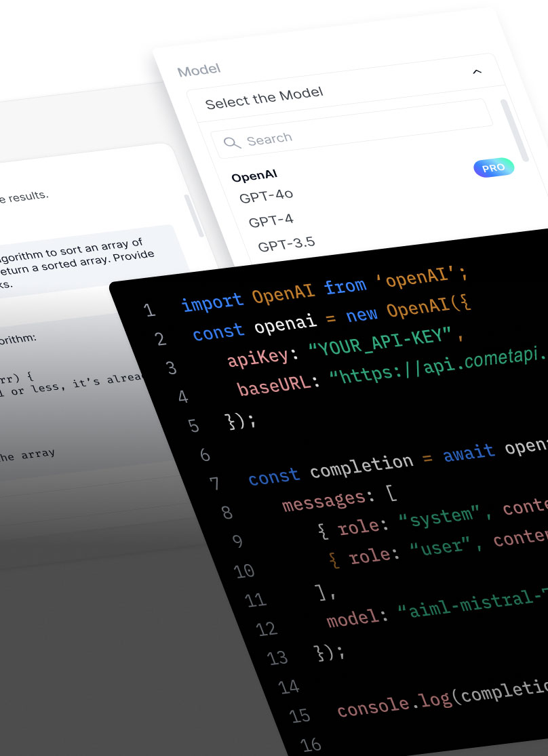Click the chat panel scrollbar

pyautogui.click(x=195, y=216)
